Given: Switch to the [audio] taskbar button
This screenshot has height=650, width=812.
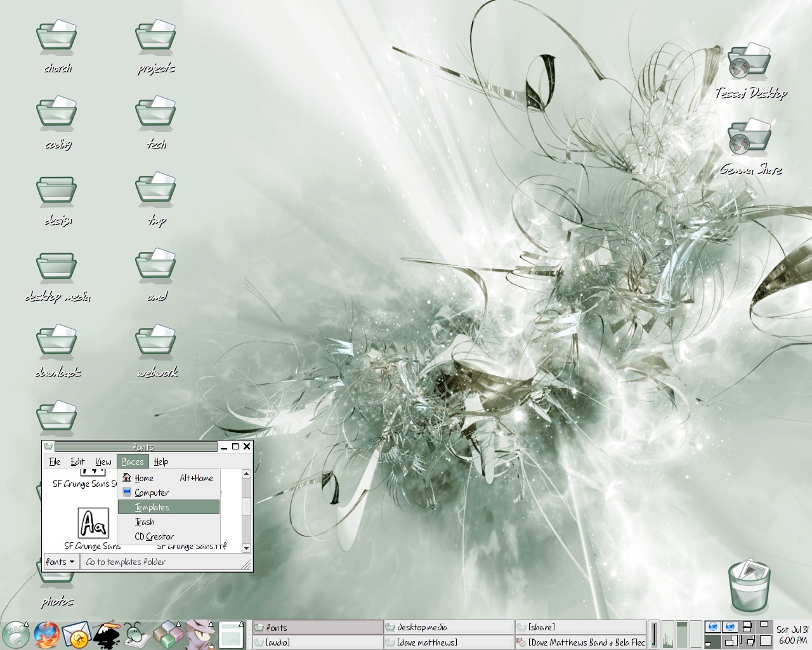Looking at the screenshot, I should click(x=318, y=642).
